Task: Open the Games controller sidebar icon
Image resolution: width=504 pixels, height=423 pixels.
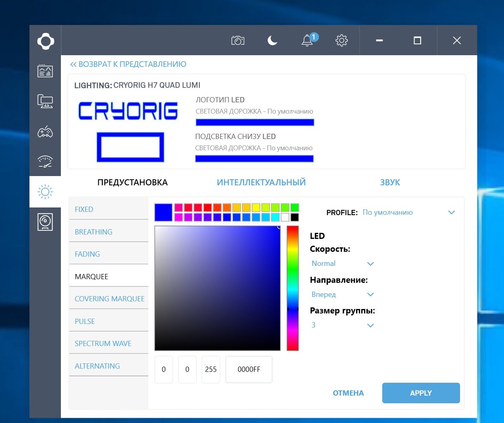Action: coord(45,132)
